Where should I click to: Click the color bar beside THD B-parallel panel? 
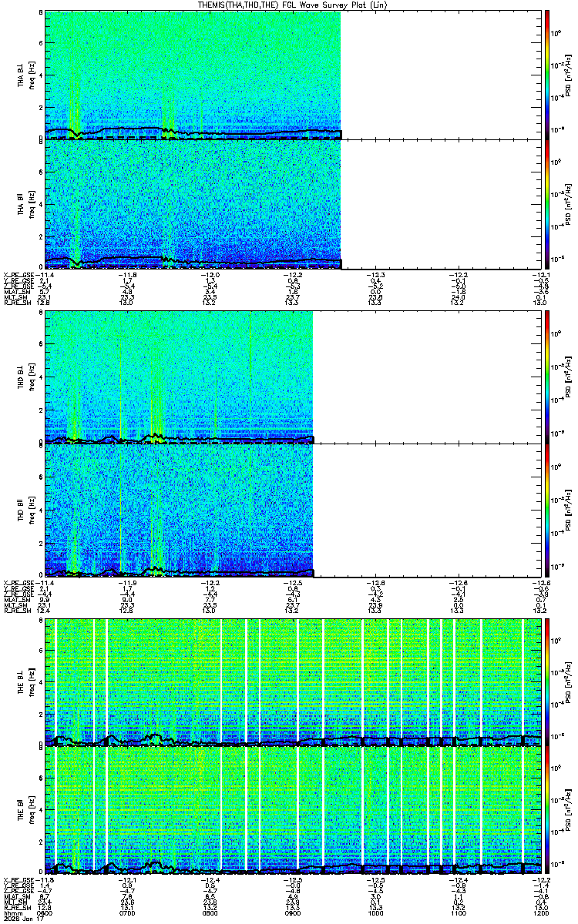point(547,509)
